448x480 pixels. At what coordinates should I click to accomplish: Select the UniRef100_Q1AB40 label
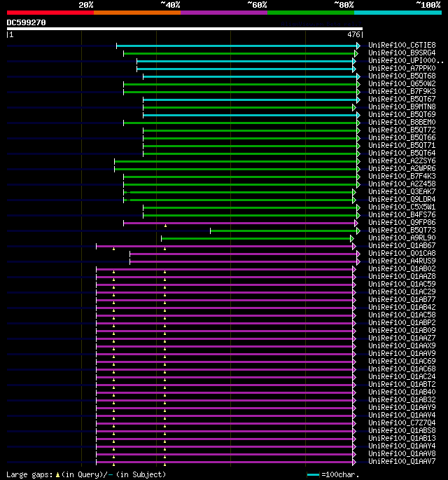(x=402, y=392)
